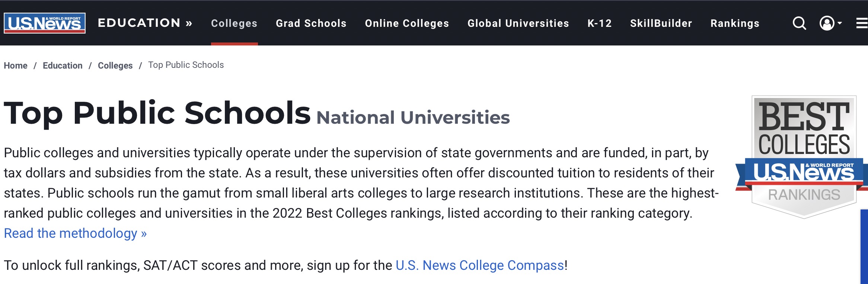The width and height of the screenshot is (868, 284).
Task: Open Global Universities nav item
Action: pos(518,23)
